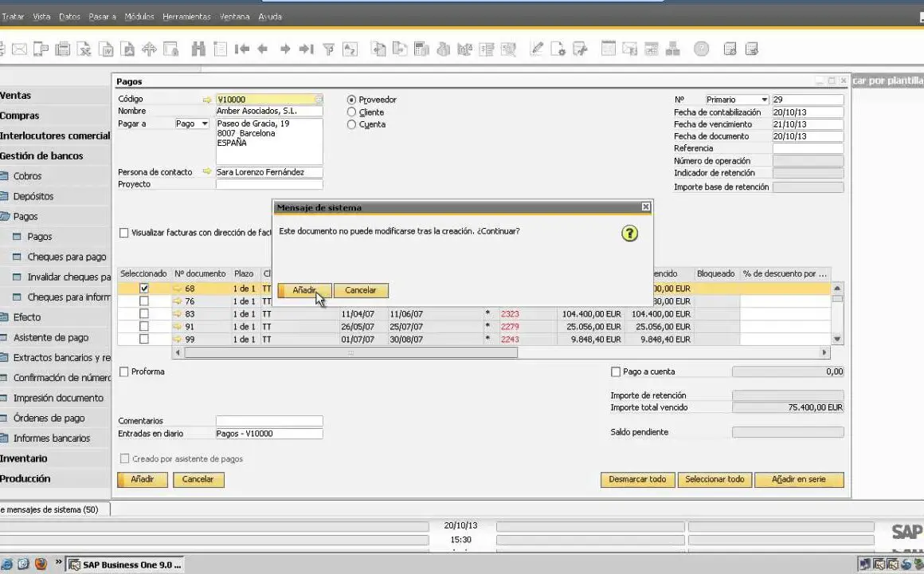Screen dimensions: 924x574
Task: Go to next data record
Action: point(285,49)
